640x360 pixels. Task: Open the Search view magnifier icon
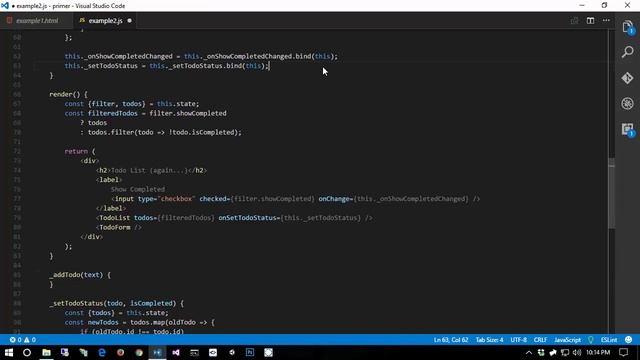tap(628, 52)
